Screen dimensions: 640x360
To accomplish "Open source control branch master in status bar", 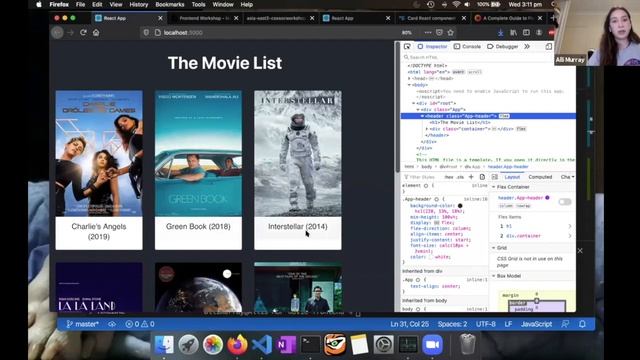I will point(82,324).
